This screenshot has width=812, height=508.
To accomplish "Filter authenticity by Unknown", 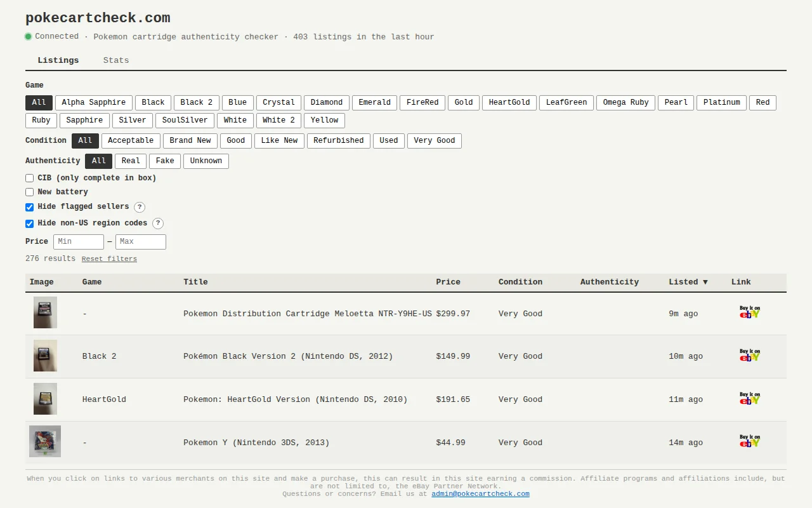I will [206, 161].
